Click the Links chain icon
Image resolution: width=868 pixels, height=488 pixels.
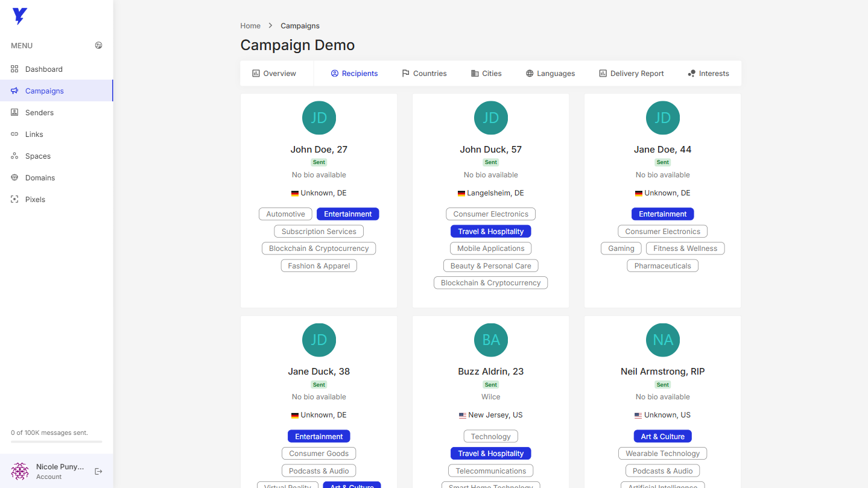tap(14, 135)
